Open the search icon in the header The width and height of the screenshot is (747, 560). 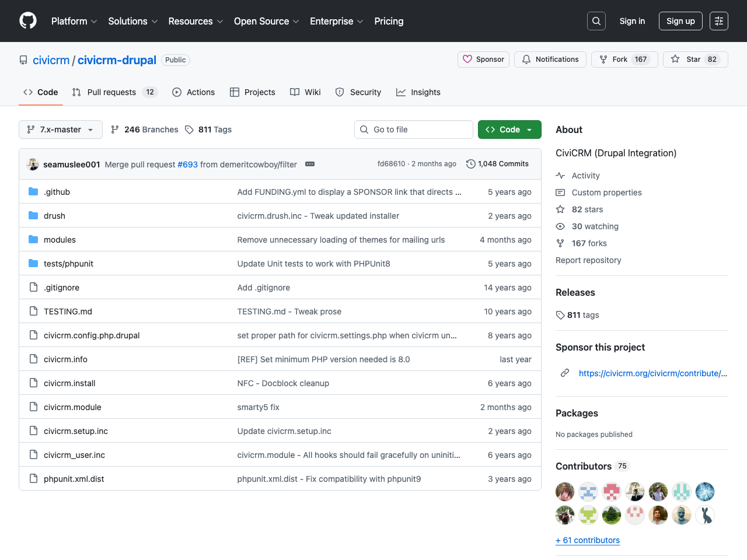click(596, 20)
